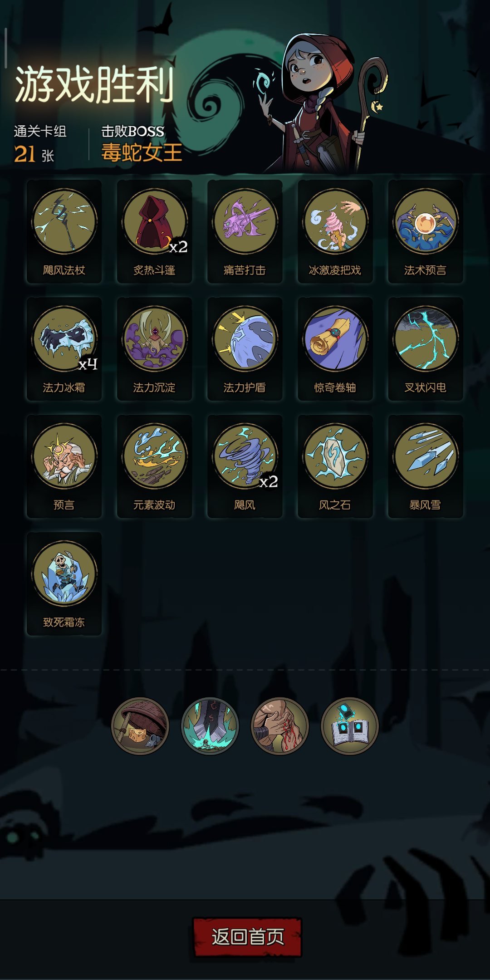The image size is (490, 980).
Task: Select the 冰激凌把戏 ice cream card
Action: click(335, 231)
